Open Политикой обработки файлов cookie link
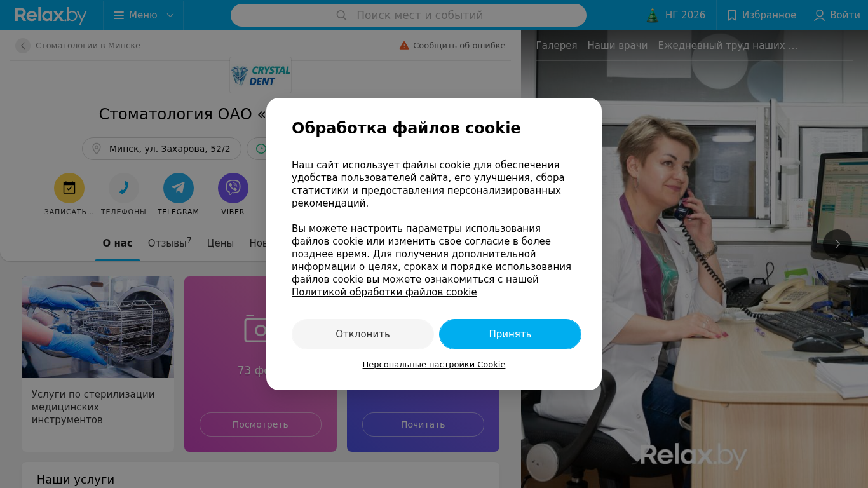This screenshot has height=488, width=868. coord(384,292)
